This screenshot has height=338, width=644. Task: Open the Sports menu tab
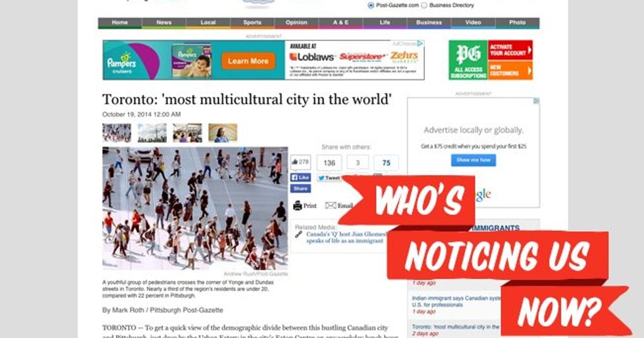pyautogui.click(x=252, y=23)
